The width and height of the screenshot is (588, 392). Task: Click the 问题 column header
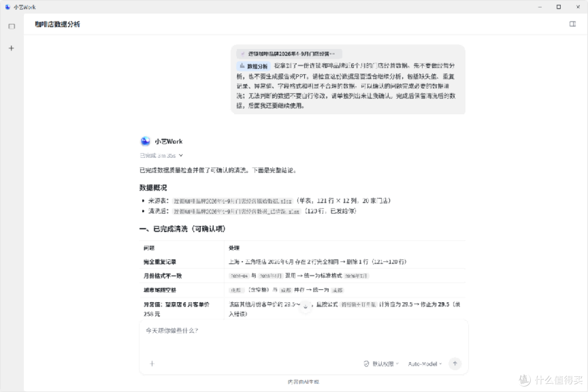(149, 248)
